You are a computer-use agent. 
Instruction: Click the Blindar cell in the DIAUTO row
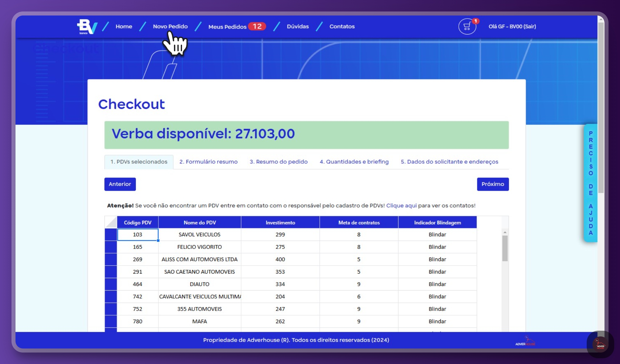[437, 284]
